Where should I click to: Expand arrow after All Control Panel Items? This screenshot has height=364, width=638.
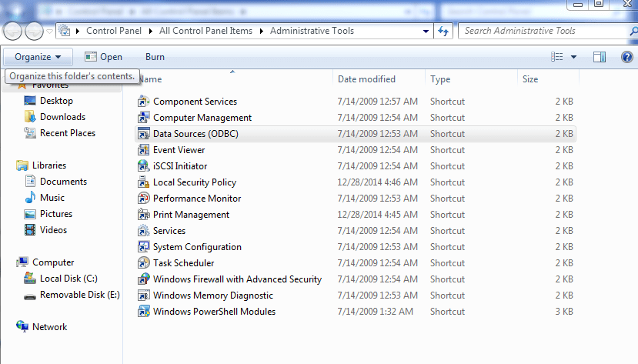(x=261, y=31)
